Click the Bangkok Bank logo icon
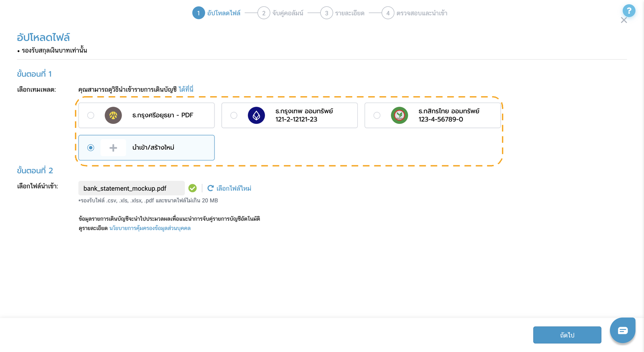 click(x=256, y=115)
